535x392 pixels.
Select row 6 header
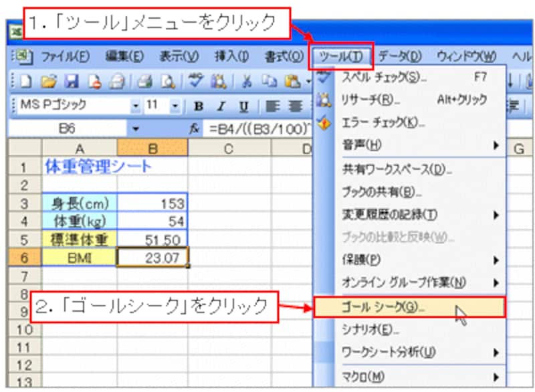point(24,258)
